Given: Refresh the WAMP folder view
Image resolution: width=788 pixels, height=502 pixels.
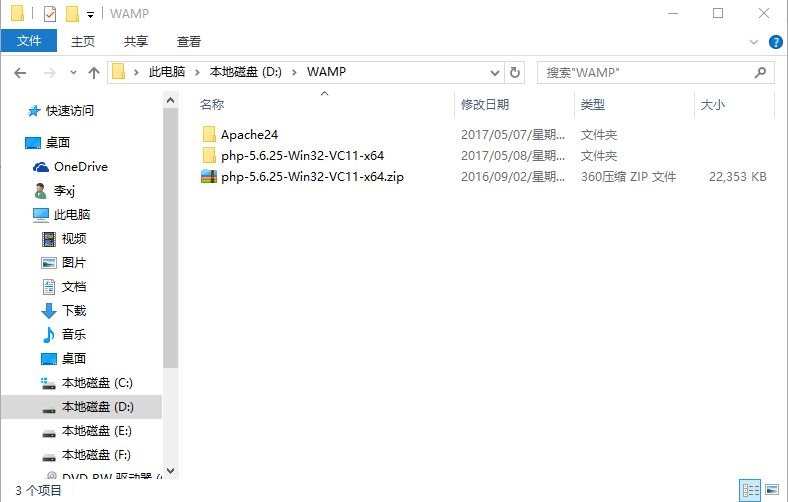Looking at the screenshot, I should [x=515, y=73].
